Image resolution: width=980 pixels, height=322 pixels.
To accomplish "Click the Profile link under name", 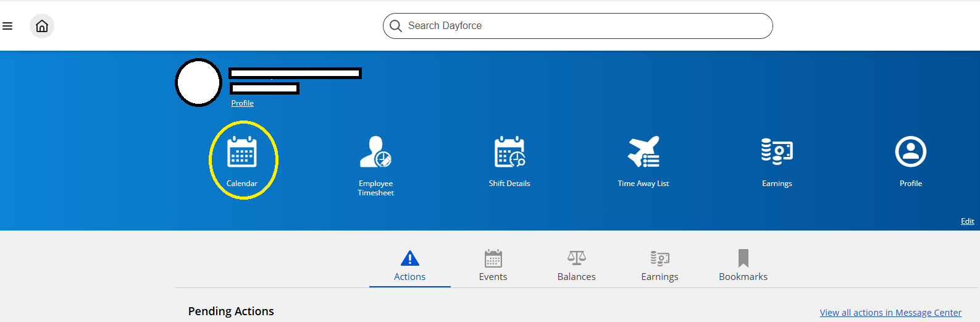I will (x=242, y=103).
